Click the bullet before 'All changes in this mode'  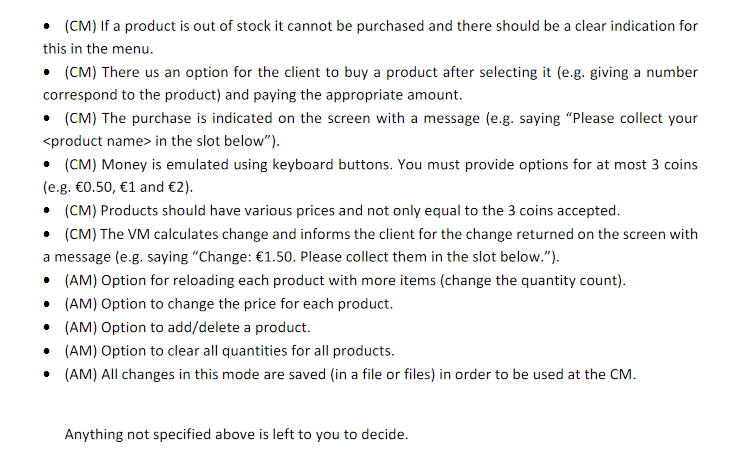coord(46,375)
